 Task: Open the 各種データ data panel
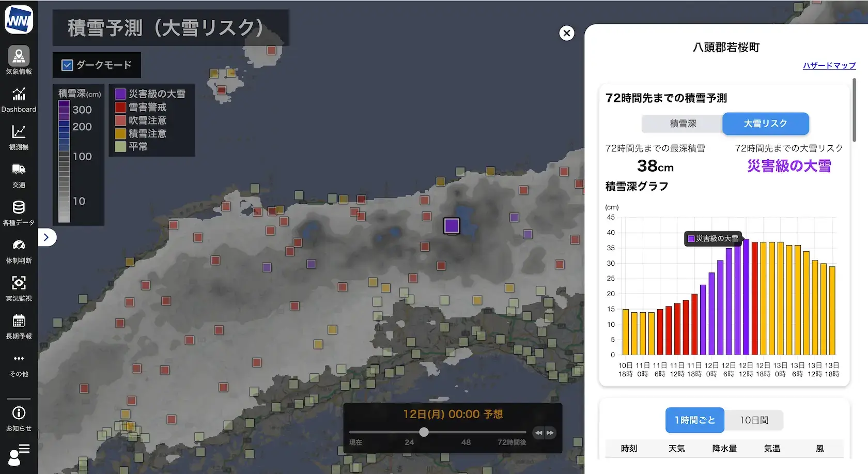pos(19,212)
